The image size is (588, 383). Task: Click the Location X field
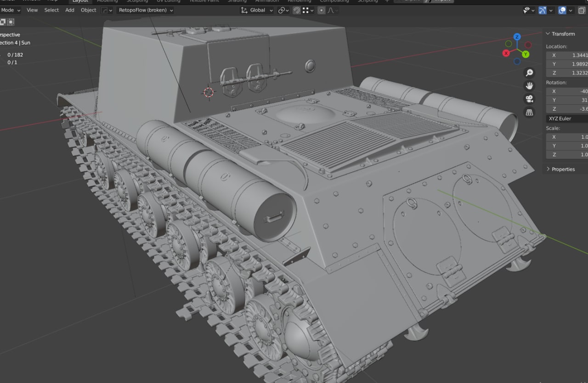(x=567, y=55)
